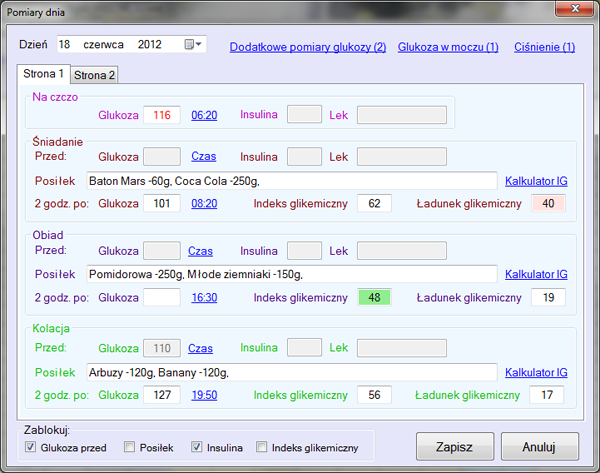Open the date picker calendar dropdown
Screen dimensions: 600x473
193,44
